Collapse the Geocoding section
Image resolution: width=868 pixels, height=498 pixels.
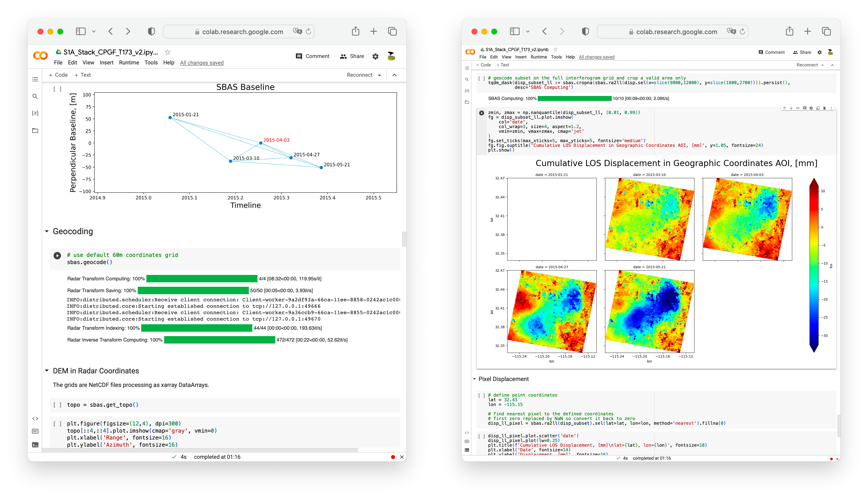46,231
